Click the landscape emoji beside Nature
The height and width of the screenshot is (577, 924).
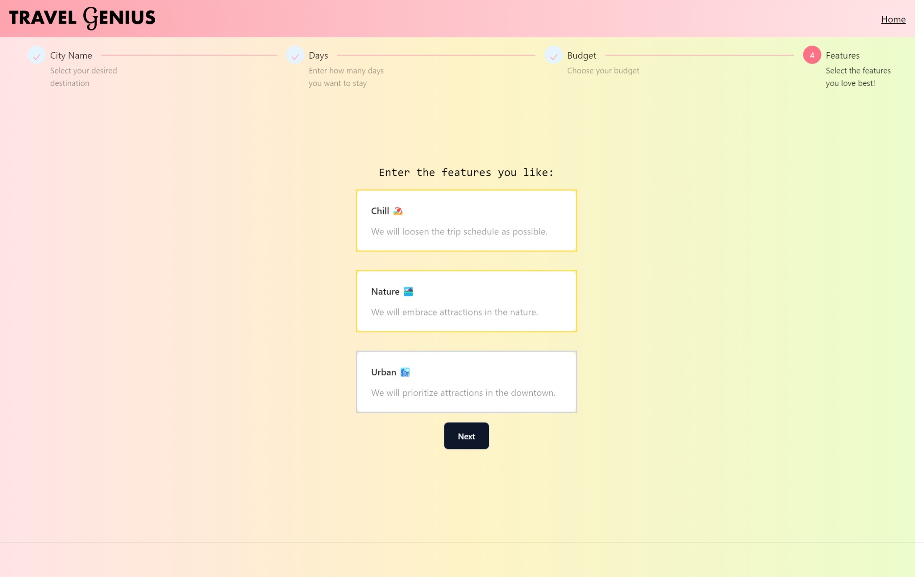pyautogui.click(x=408, y=292)
